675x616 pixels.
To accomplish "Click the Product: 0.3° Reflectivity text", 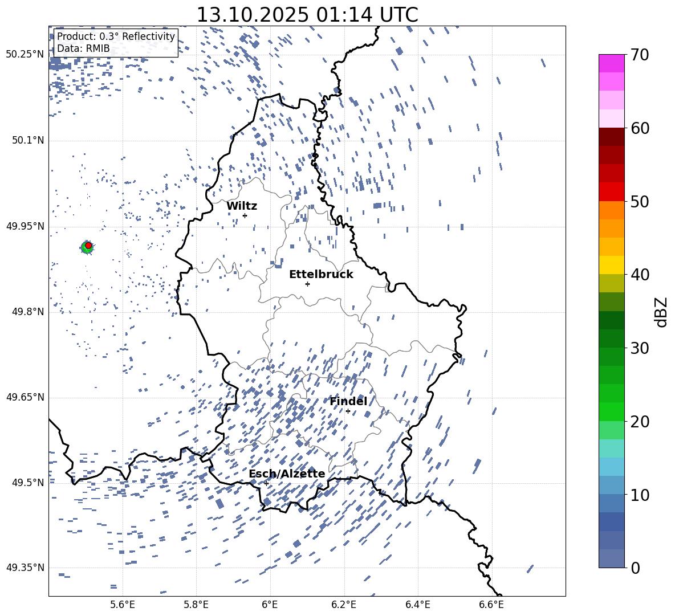I will pos(116,36).
